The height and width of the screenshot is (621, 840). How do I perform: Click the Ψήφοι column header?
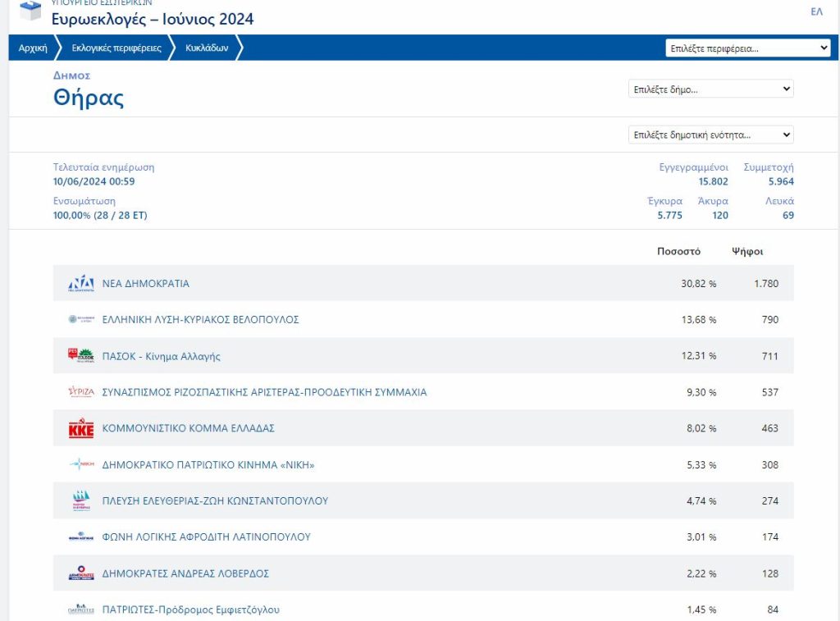[747, 251]
